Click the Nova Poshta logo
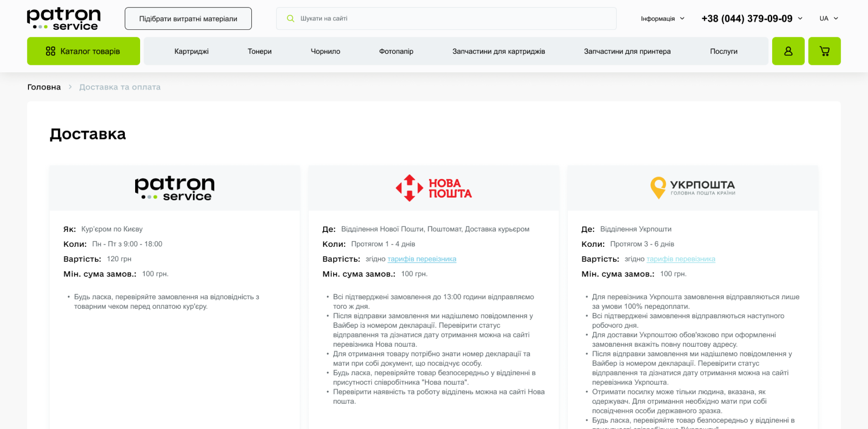 tap(434, 188)
